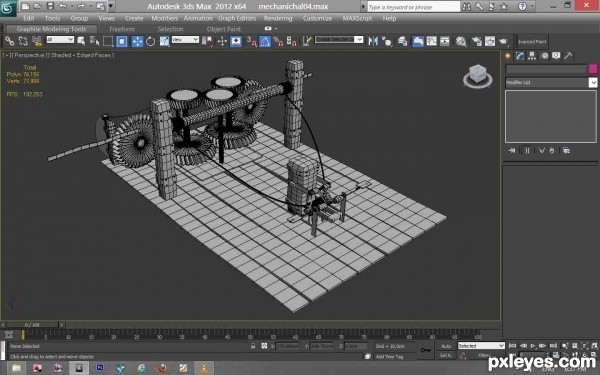Open the MAXScript menu
Screen dimensions: 600x375
[x=357, y=18]
